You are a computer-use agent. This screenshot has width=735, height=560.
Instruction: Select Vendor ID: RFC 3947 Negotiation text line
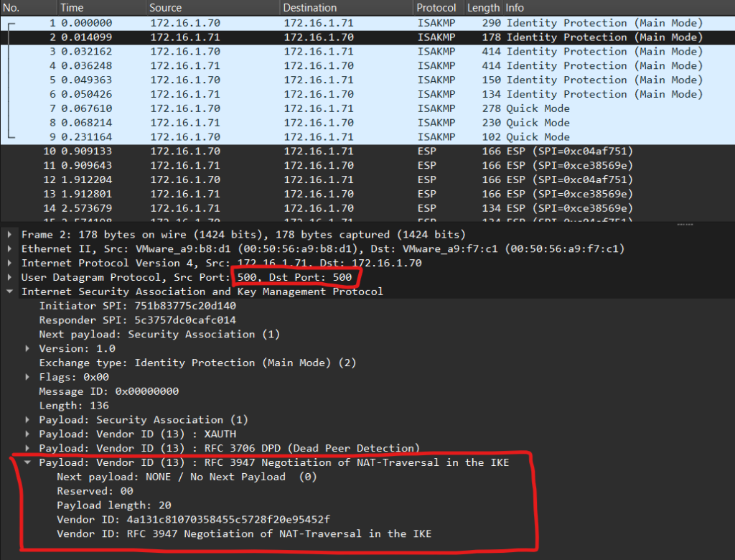coord(244,533)
